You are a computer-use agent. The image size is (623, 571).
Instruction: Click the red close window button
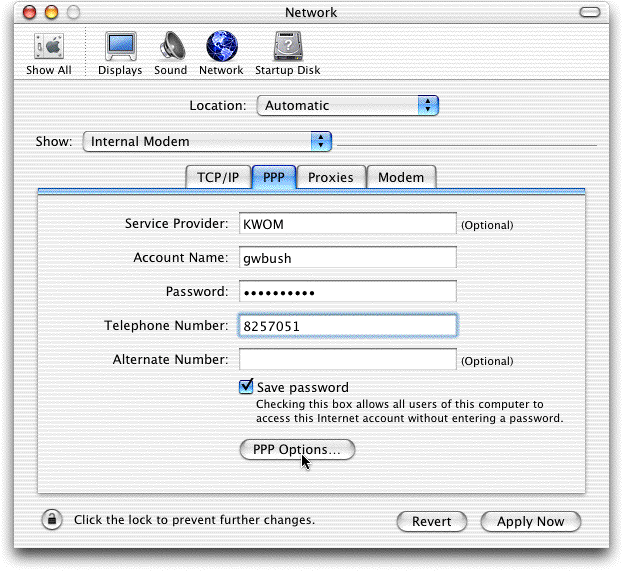[x=29, y=12]
